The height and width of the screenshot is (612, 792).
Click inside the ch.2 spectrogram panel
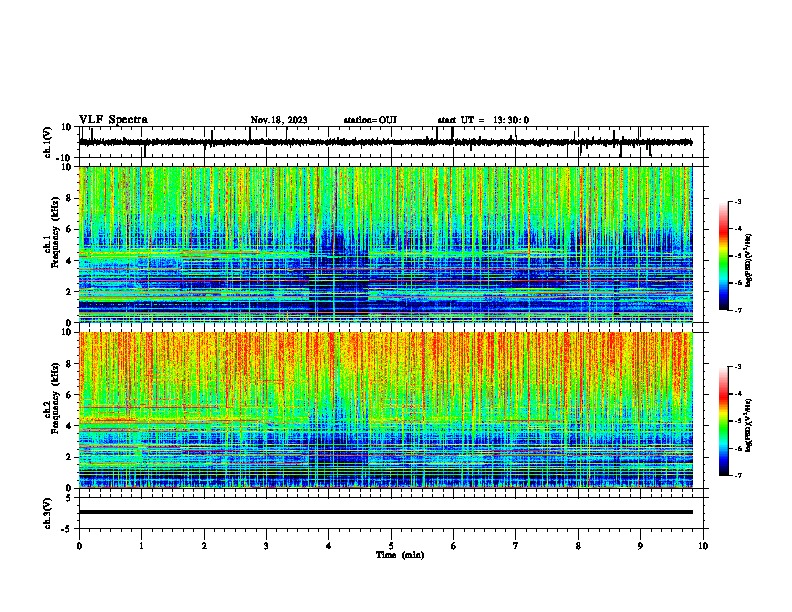(x=385, y=410)
